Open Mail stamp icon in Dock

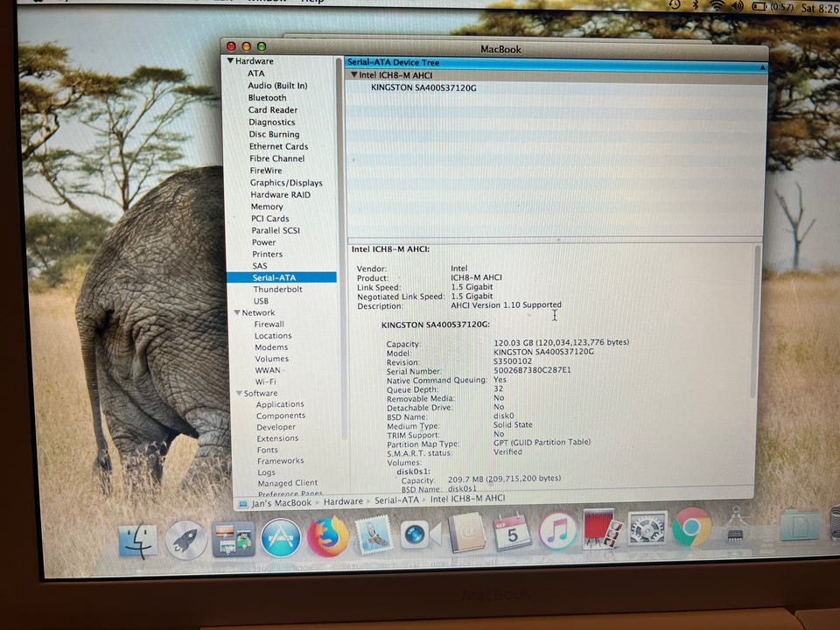374,535
